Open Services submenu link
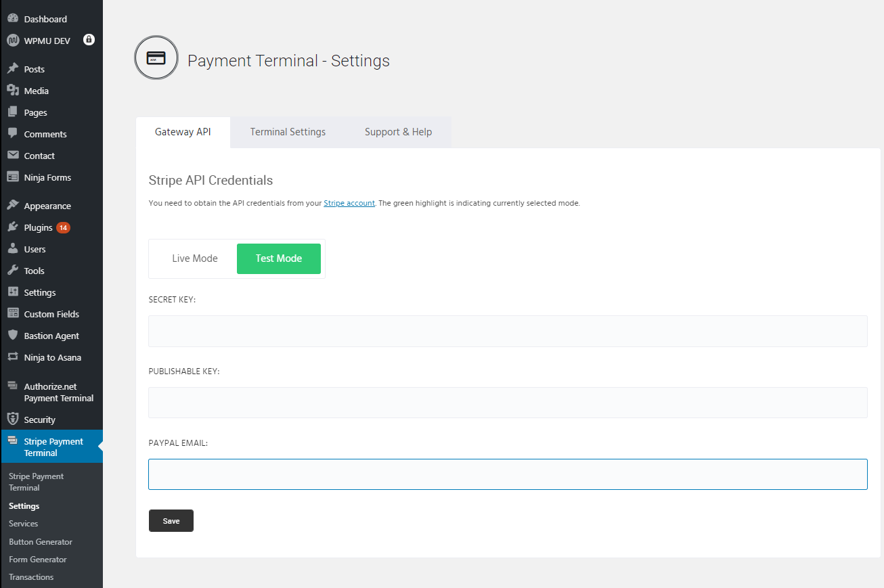The height and width of the screenshot is (588, 884). 23,524
